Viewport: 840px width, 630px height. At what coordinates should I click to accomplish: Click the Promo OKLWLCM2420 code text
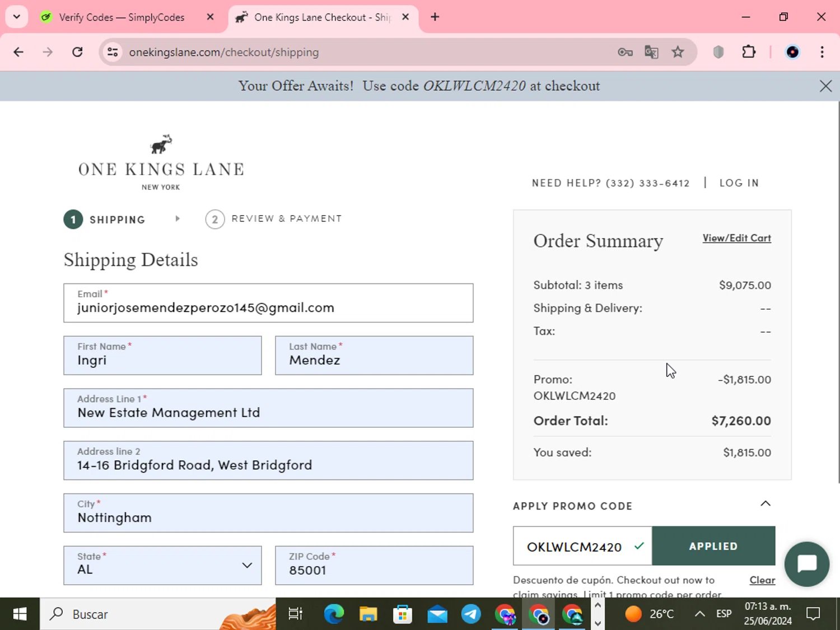[575, 396]
